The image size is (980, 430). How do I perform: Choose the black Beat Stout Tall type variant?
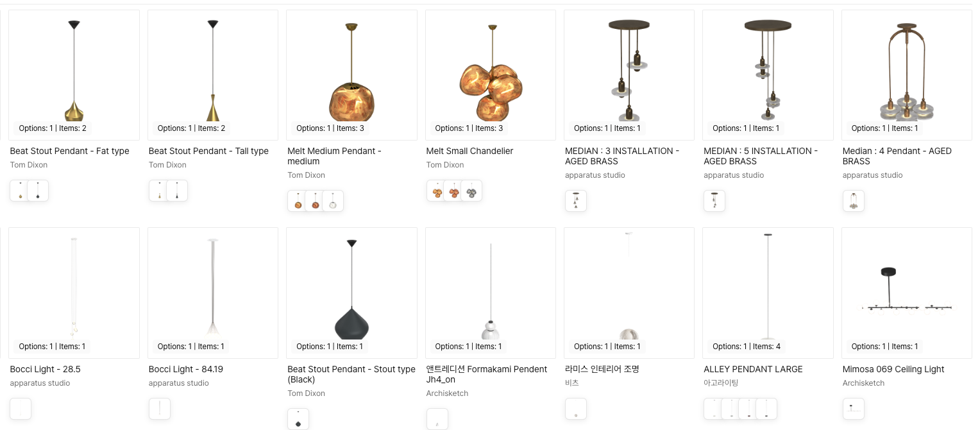pos(177,191)
